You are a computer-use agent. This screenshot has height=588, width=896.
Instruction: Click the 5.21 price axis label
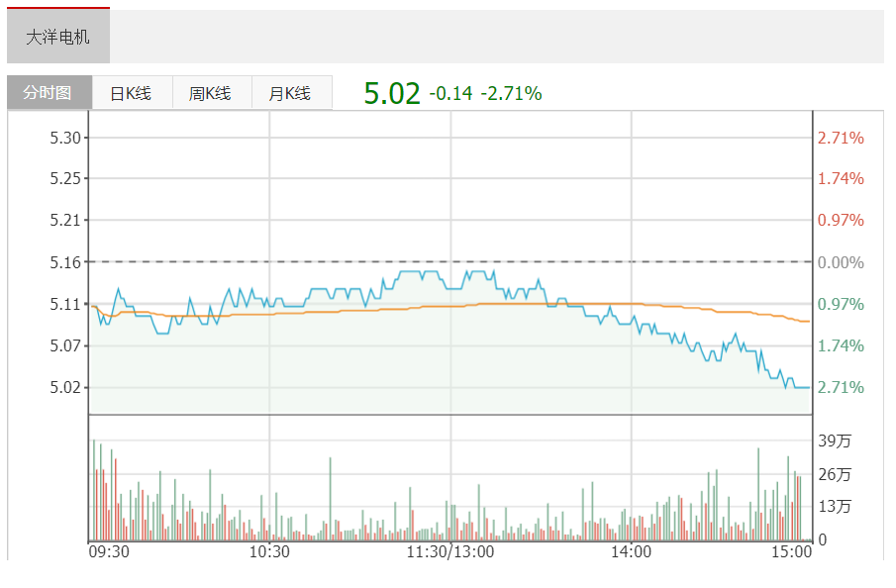(65, 220)
